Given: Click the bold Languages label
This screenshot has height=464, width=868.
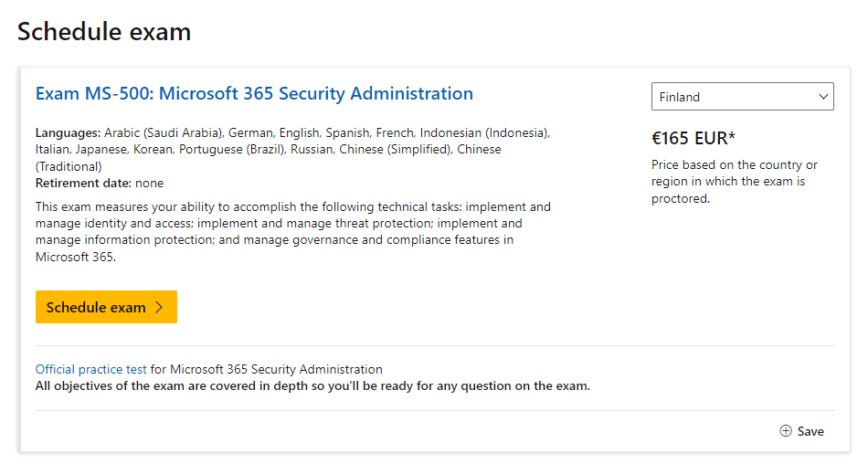Looking at the screenshot, I should (68, 132).
